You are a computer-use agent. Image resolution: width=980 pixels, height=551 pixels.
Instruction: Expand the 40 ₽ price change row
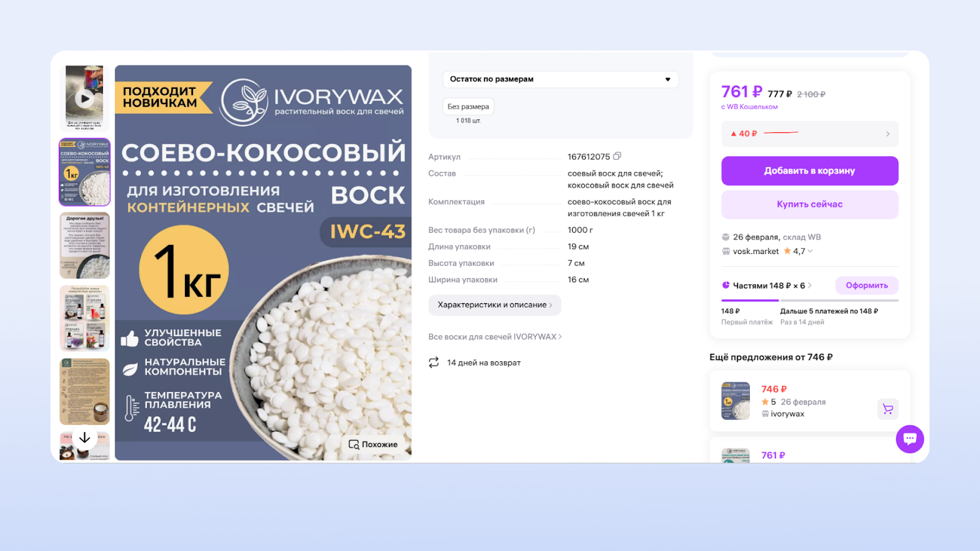(x=810, y=133)
